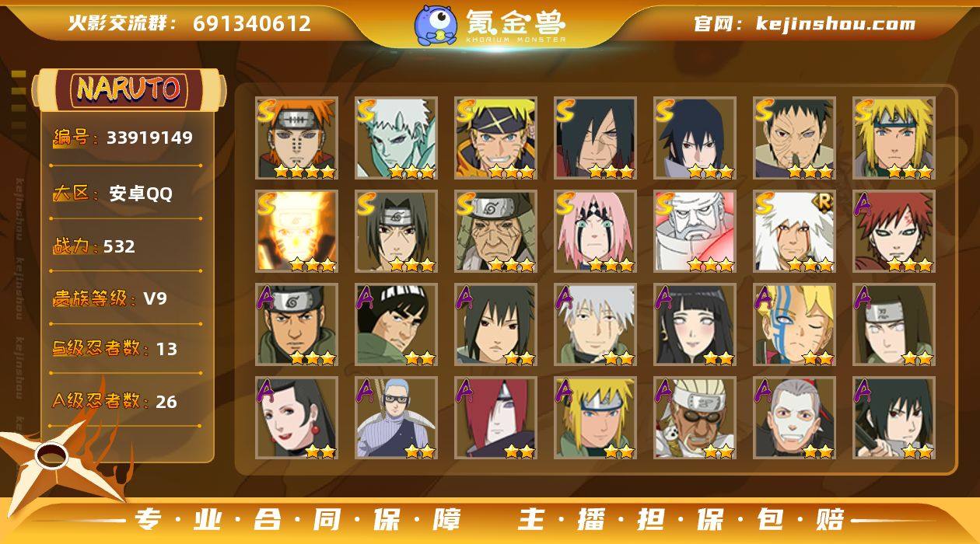Click the blue monster logo mascot icon

[436, 25]
